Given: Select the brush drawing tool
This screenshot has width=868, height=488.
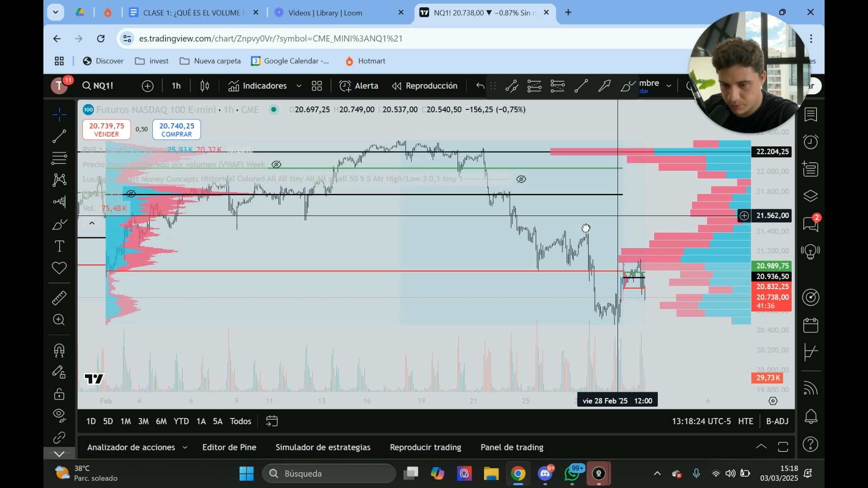Looking at the screenshot, I should click(x=59, y=224).
